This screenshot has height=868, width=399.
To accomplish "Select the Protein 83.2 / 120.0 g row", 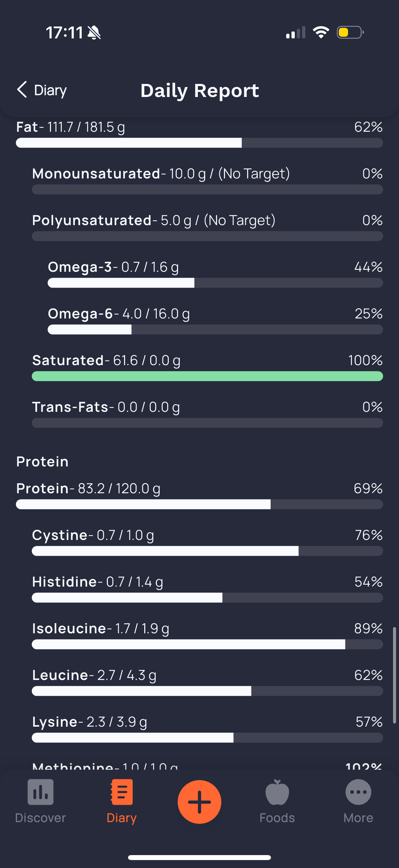I will tap(199, 495).
